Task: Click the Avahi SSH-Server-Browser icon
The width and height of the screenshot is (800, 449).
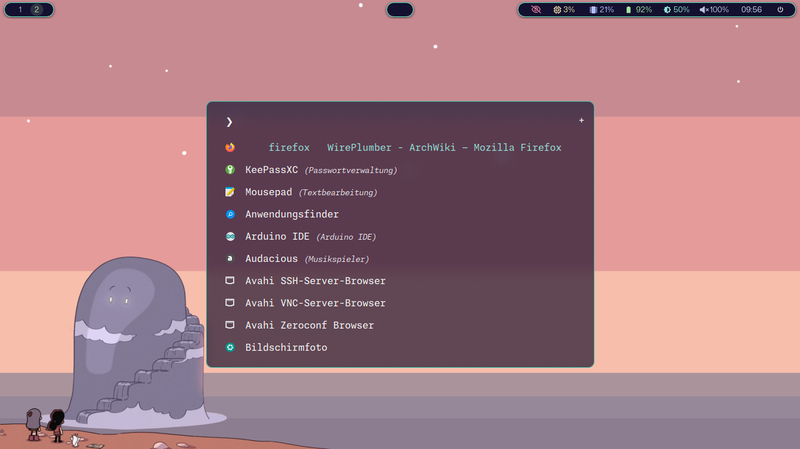Action: click(x=230, y=281)
